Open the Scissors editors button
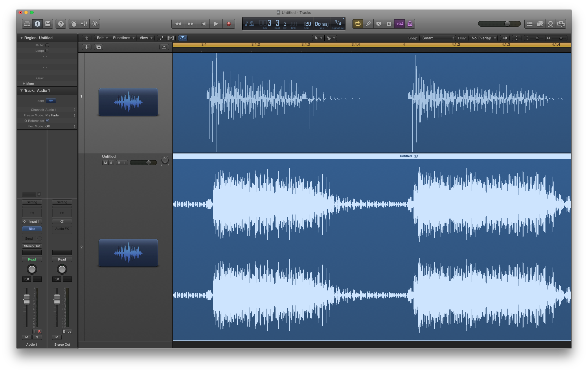The height and width of the screenshot is (372, 588). point(95,24)
